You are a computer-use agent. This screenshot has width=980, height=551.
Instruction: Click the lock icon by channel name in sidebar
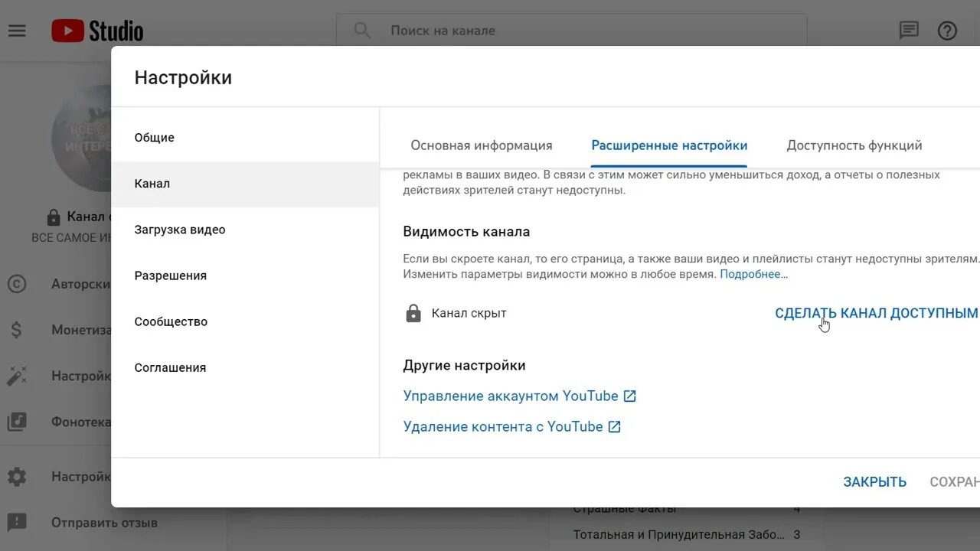53,217
